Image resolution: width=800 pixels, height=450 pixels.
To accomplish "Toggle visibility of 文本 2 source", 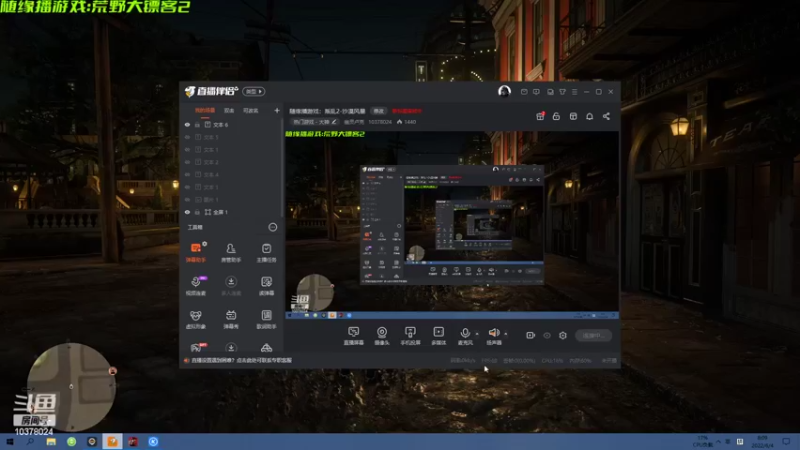I will coord(187,162).
